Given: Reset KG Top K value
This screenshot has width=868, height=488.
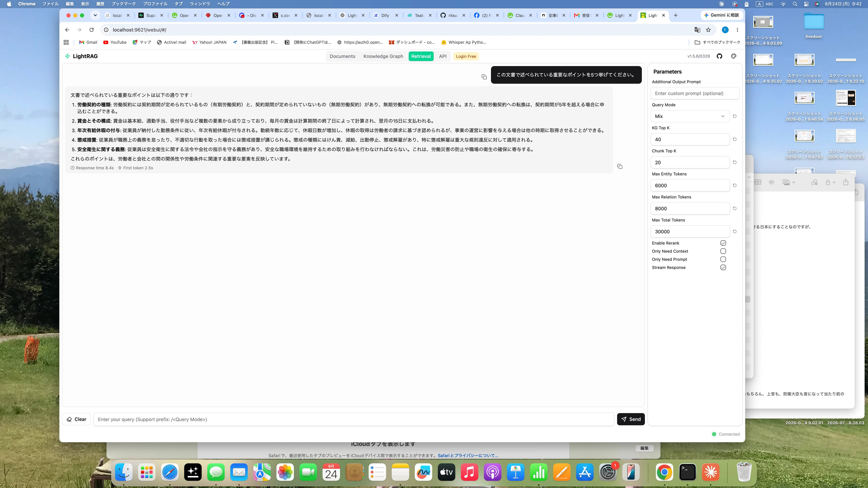Looking at the screenshot, I should 735,139.
